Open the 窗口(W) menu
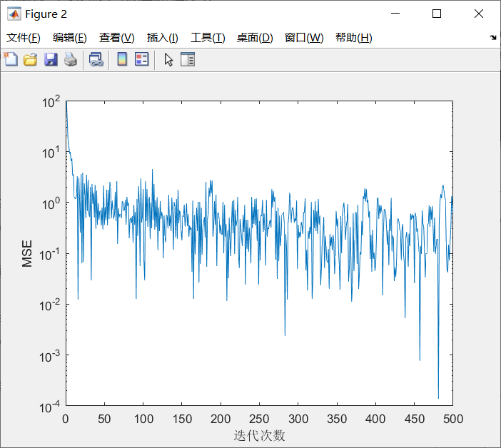 [304, 38]
